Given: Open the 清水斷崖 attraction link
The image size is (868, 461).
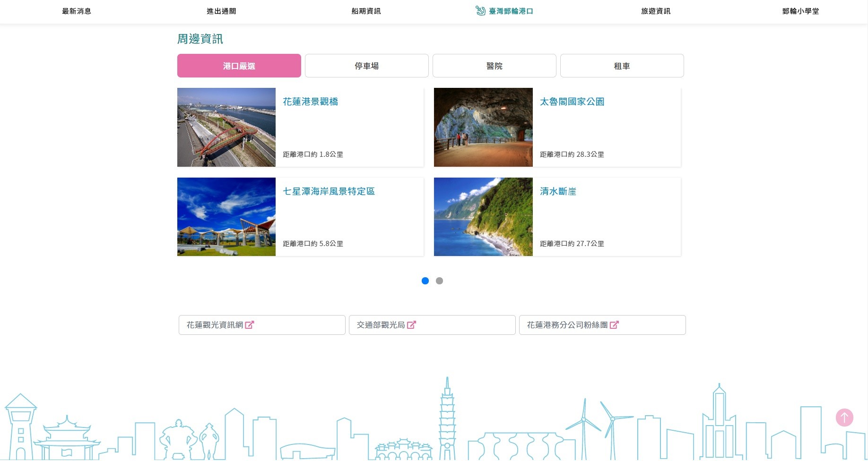Looking at the screenshot, I should pyautogui.click(x=557, y=191).
